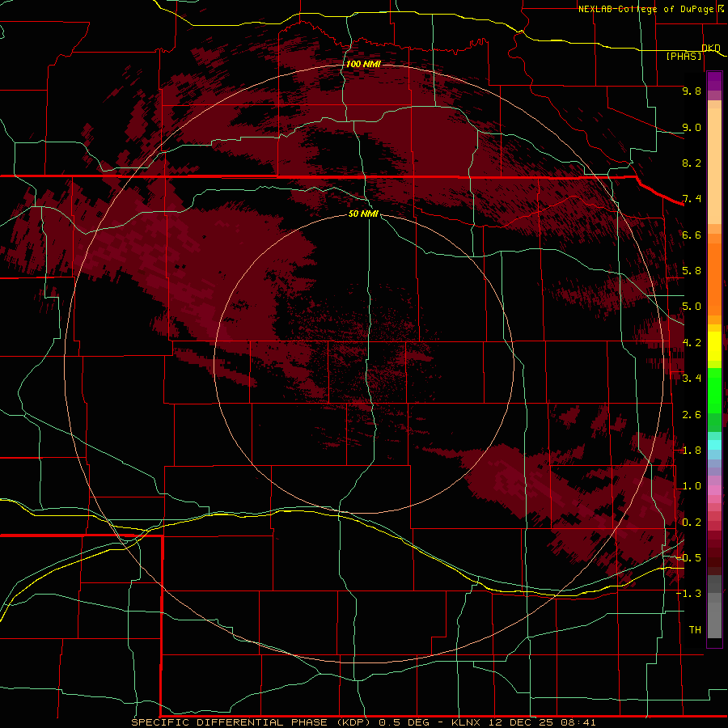Click the 6.6 value on color scale
This screenshot has width=728, height=728.
692,235
